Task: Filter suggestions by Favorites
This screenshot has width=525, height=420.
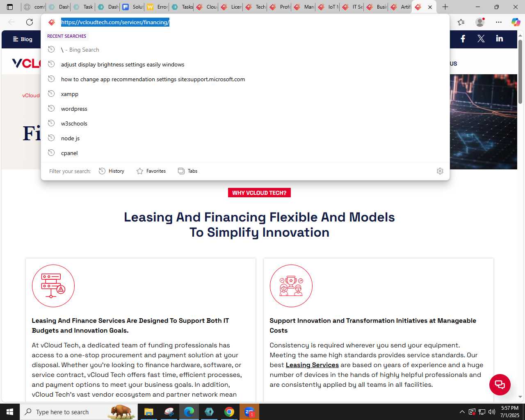Action: click(x=151, y=171)
